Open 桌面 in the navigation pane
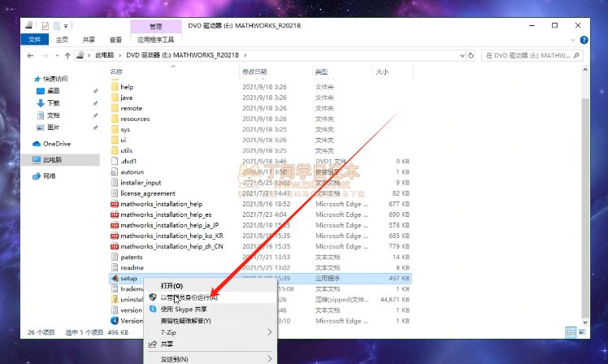608x364 pixels. tap(54, 91)
